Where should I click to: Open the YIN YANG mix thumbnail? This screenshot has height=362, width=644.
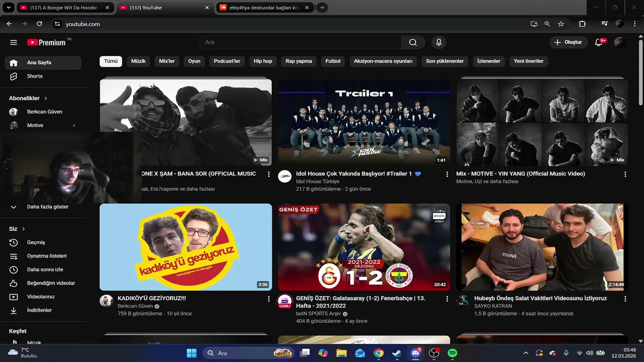[542, 122]
